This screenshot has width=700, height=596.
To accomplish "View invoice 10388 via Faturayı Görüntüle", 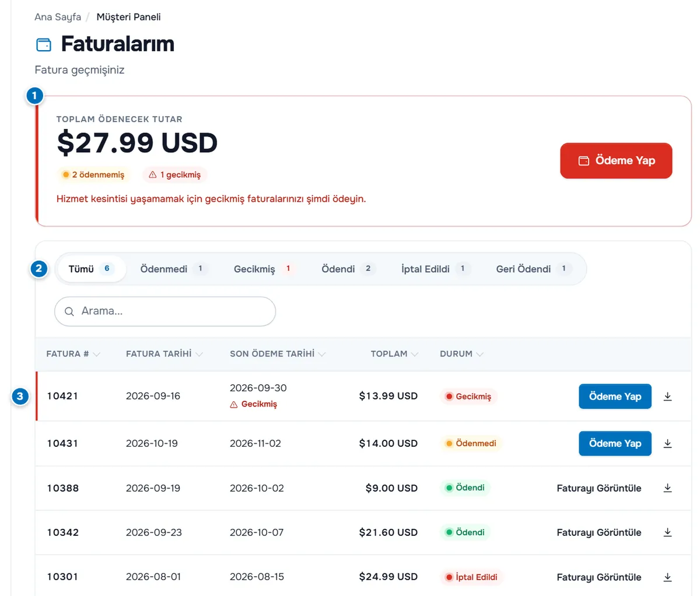I will [599, 488].
